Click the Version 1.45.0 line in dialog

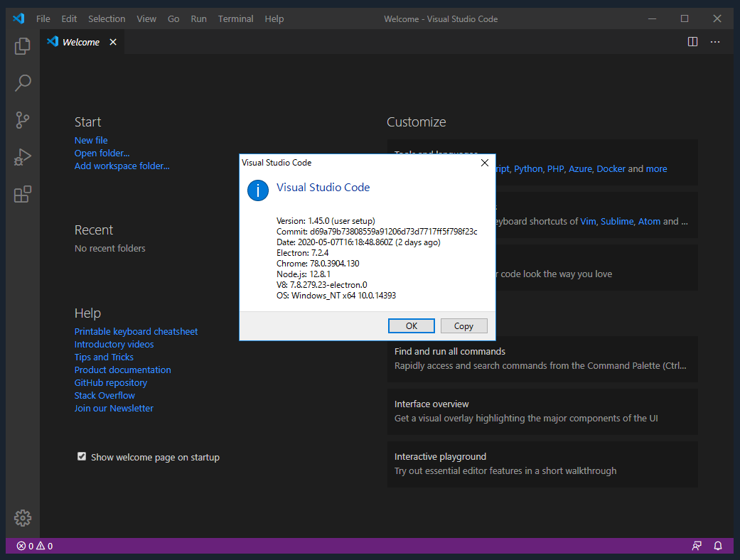click(x=326, y=221)
